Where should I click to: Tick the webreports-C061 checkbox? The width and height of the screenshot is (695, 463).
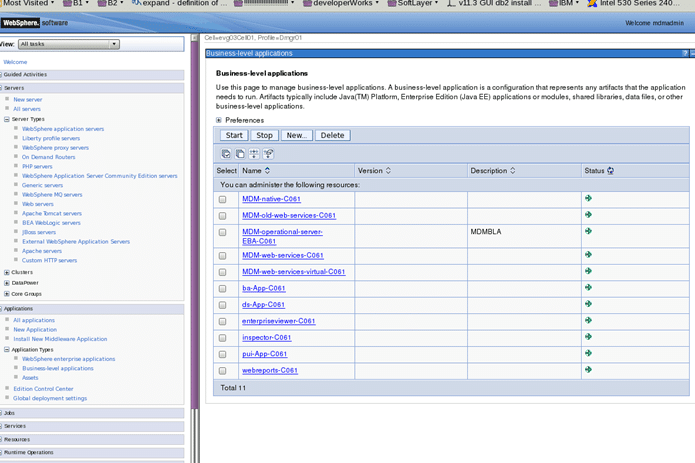click(223, 370)
